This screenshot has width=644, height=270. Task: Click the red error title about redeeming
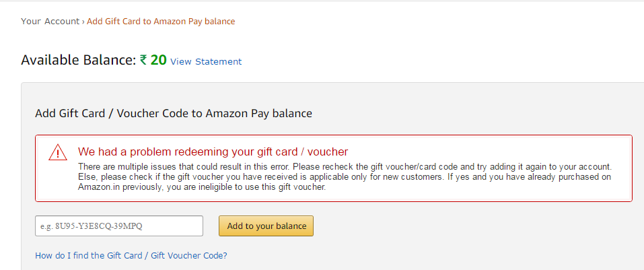click(x=213, y=152)
